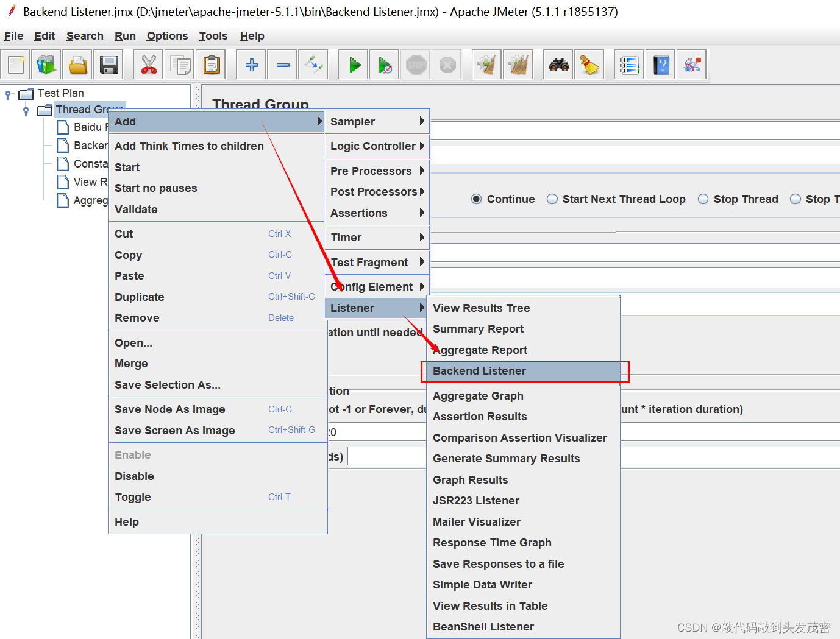This screenshot has height=639, width=840.
Task: Click the grayed Shutdown toolbar icon
Action: click(447, 65)
